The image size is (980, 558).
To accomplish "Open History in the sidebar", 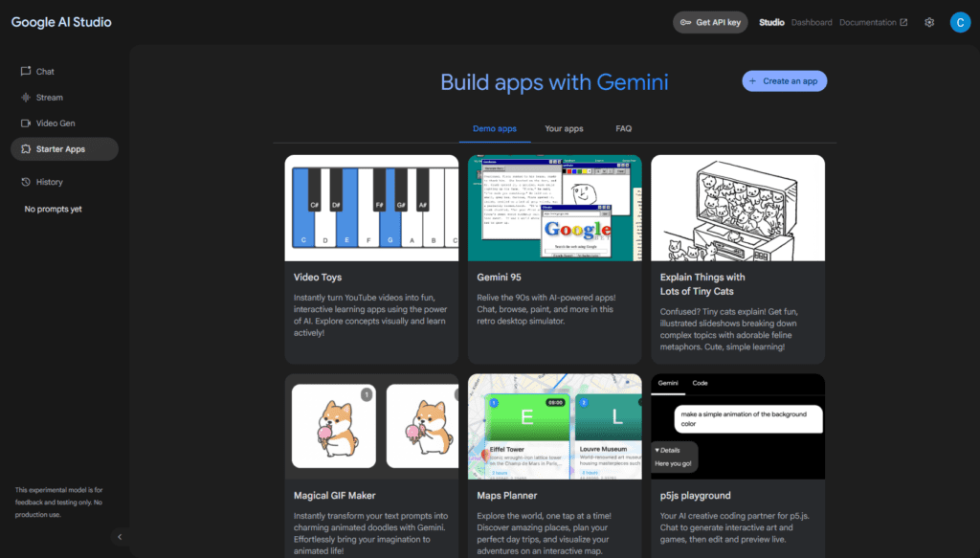I will pos(64,182).
